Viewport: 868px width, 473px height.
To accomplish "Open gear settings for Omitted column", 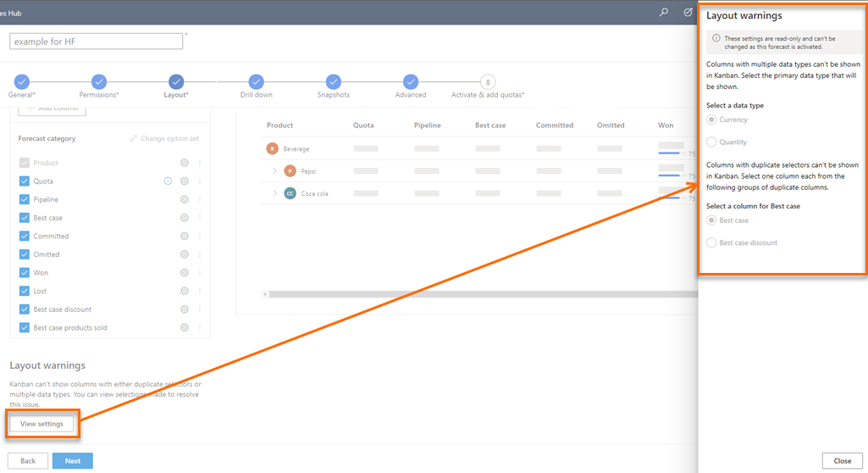I will click(x=185, y=254).
